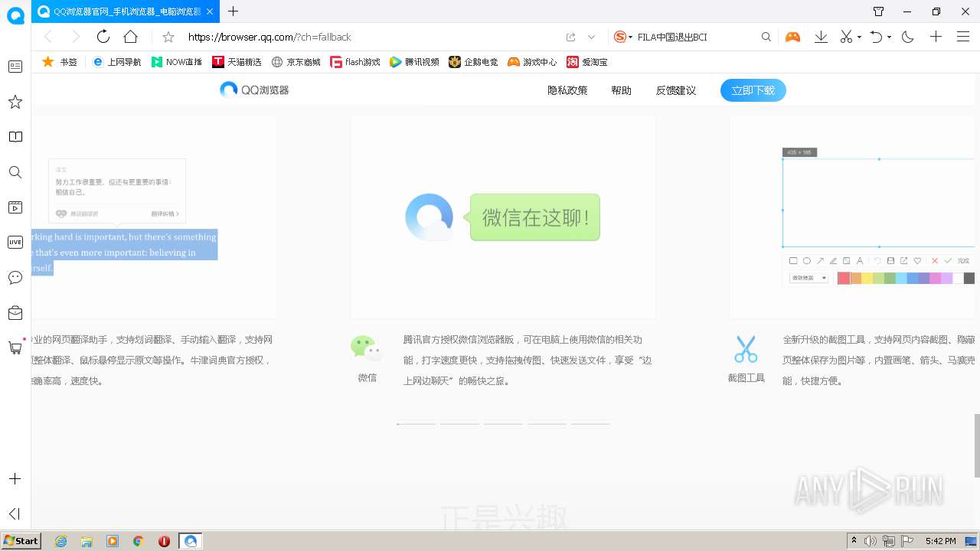The image size is (980, 551).
Task: Close the QQ浏览器官网 tab
Action: click(x=210, y=11)
